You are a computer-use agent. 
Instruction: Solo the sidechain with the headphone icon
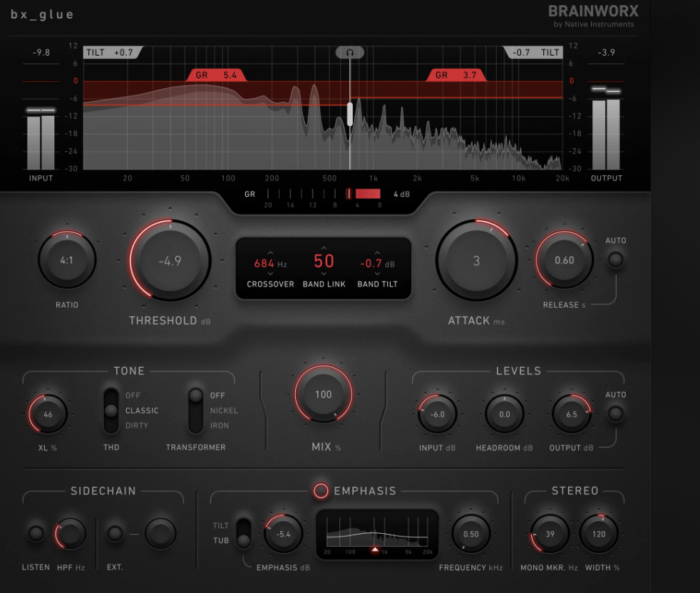[349, 51]
